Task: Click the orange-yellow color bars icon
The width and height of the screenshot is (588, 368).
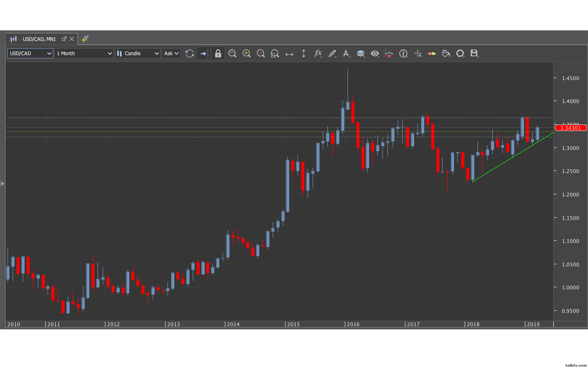Action: click(x=432, y=53)
